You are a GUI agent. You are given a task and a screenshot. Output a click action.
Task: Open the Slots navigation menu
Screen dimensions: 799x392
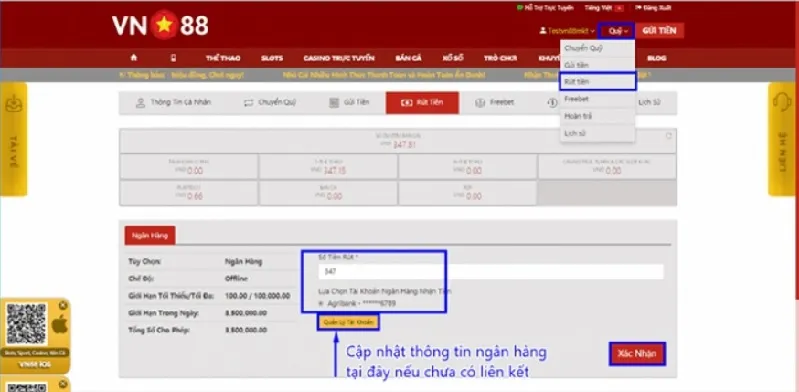(272, 58)
